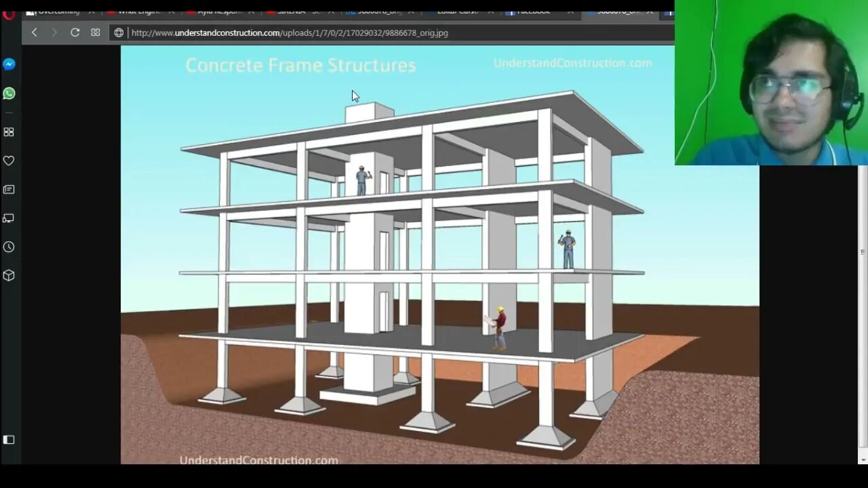Image resolution: width=868 pixels, height=488 pixels.
Task: Click the globe site information icon
Action: pyautogui.click(x=119, y=33)
